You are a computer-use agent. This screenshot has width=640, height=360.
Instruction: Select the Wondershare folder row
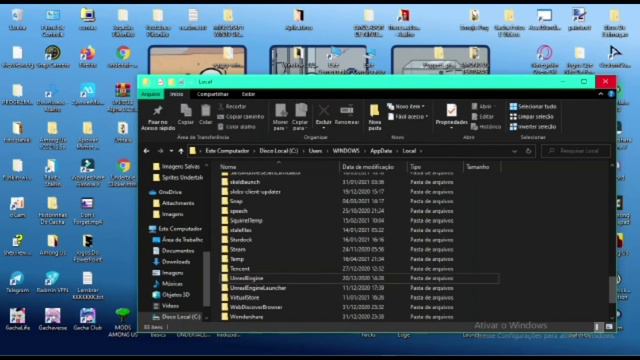tap(359, 317)
